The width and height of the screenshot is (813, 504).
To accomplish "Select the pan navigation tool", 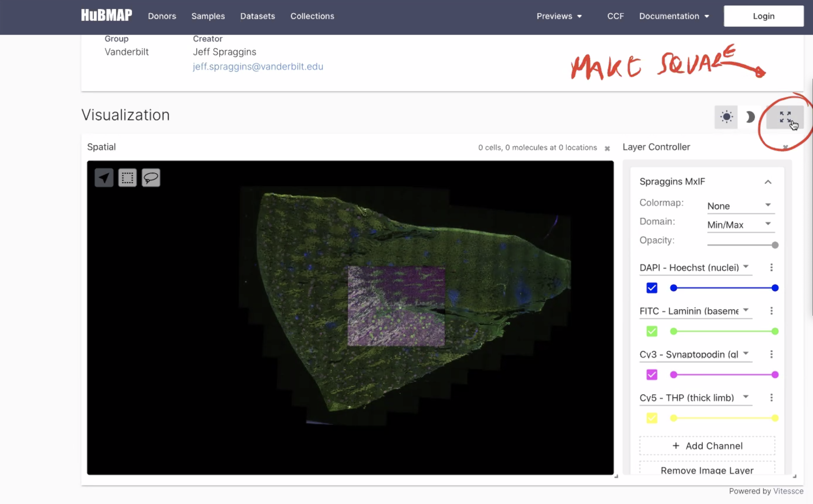I will click(103, 178).
